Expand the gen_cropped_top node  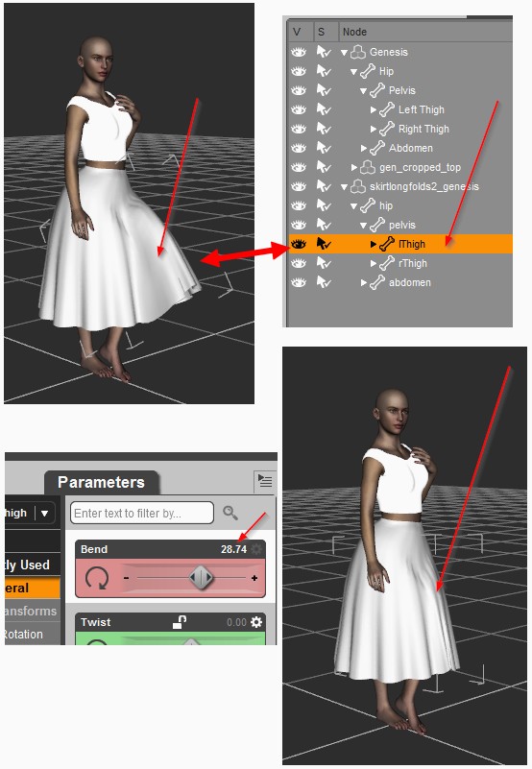point(353,167)
